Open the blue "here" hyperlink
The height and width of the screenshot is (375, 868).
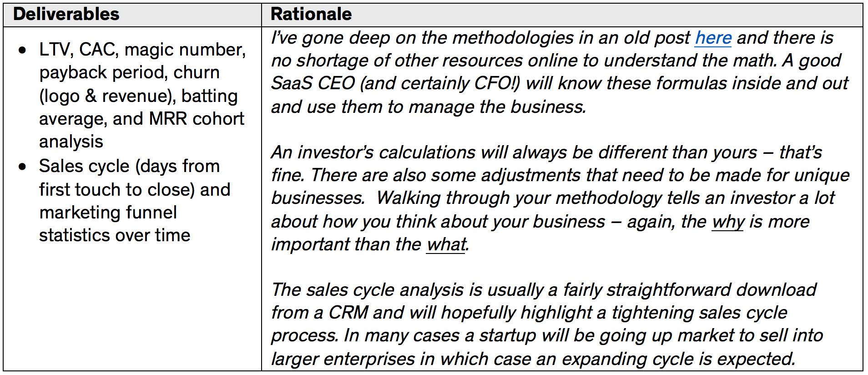713,38
